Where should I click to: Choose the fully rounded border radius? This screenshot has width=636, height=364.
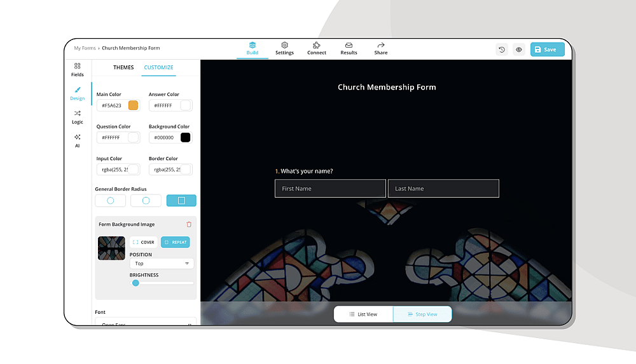pyautogui.click(x=110, y=201)
